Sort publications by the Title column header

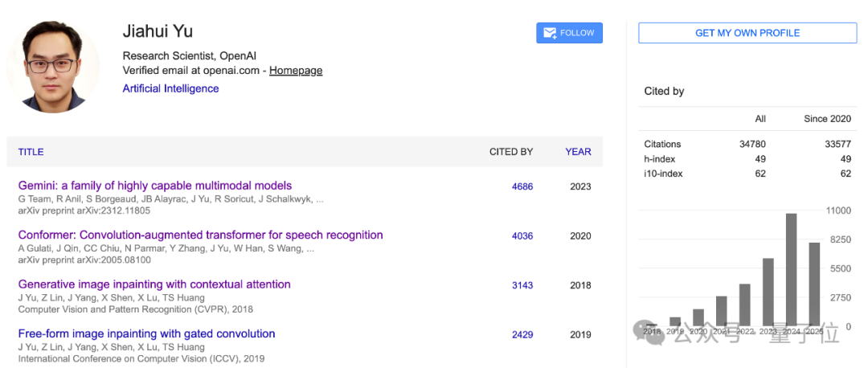pos(31,152)
